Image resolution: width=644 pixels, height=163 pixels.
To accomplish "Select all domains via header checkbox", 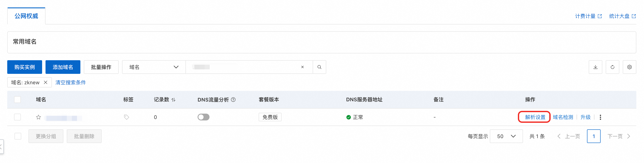I will click(x=17, y=100).
